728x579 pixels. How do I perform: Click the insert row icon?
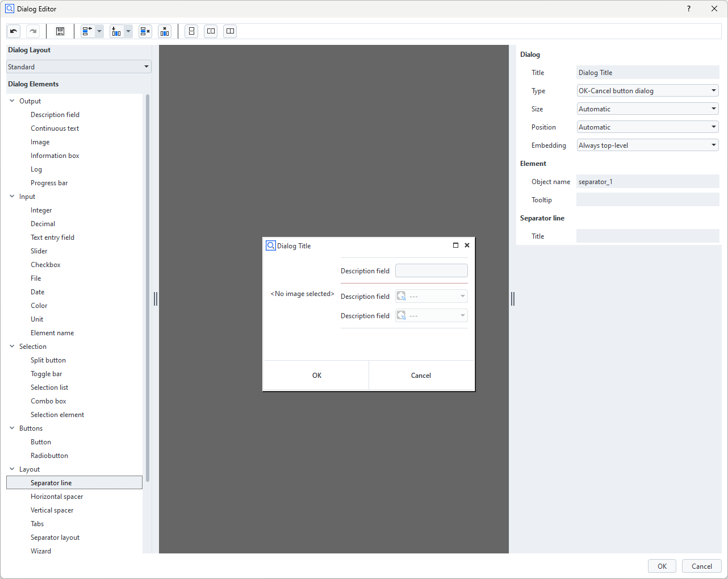[87, 31]
